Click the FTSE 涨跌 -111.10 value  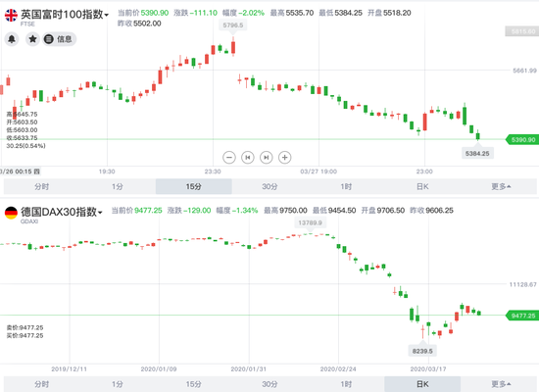pos(203,13)
